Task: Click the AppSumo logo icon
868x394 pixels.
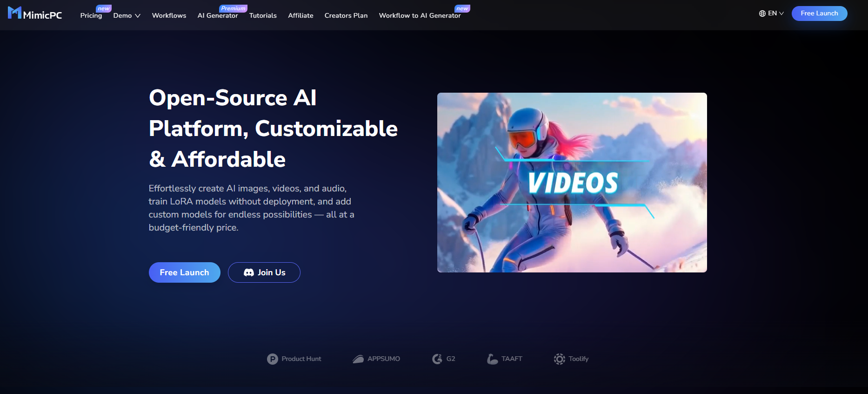Action: click(x=358, y=359)
